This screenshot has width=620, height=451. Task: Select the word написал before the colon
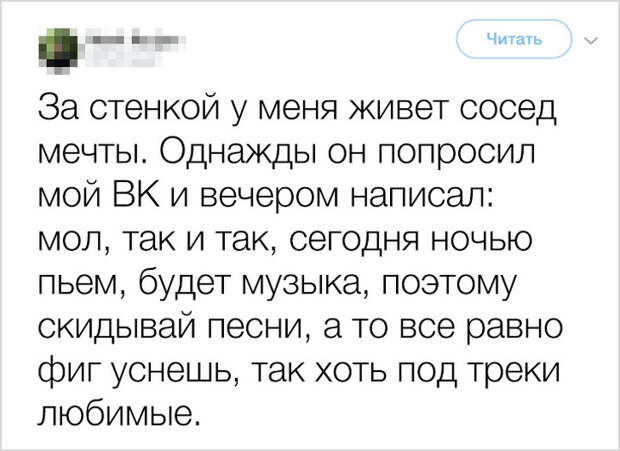tap(422, 196)
